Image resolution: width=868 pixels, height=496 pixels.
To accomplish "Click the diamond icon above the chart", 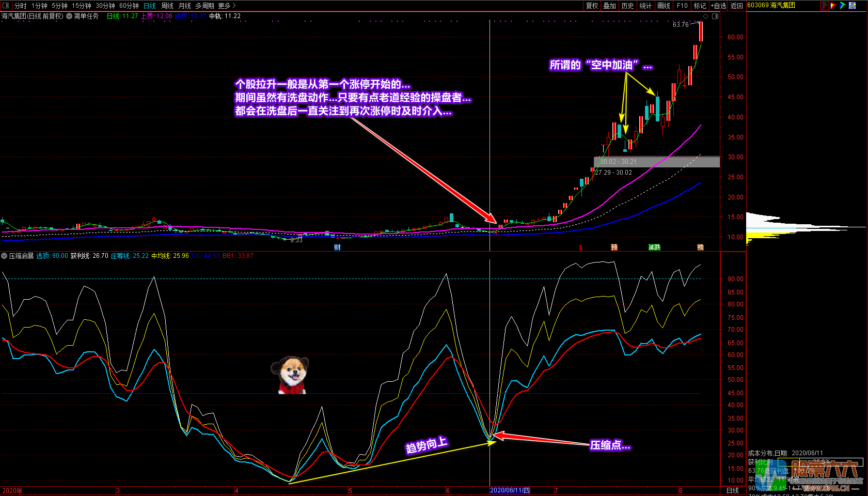I will pyautogui.click(x=706, y=17).
